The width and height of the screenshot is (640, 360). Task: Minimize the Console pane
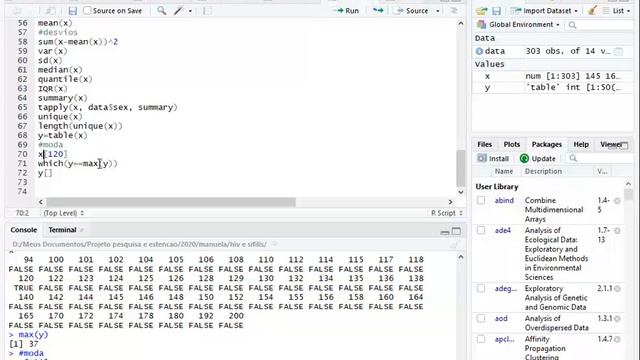444,231
